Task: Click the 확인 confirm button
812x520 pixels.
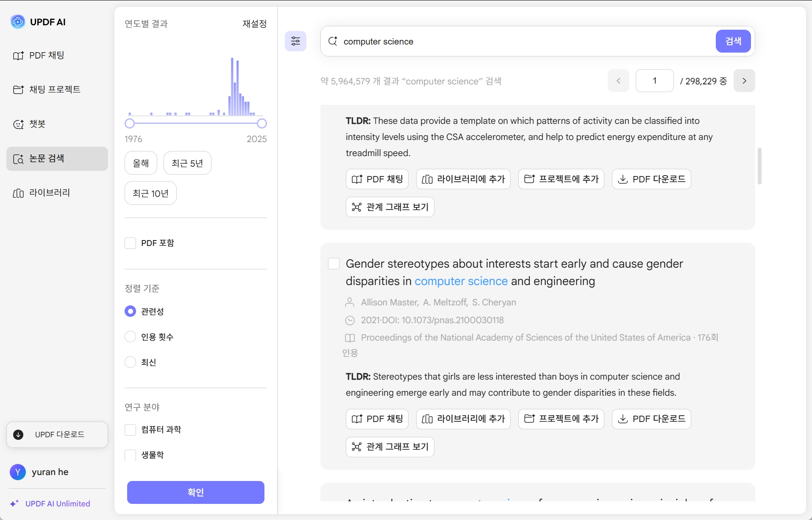Action: click(196, 492)
